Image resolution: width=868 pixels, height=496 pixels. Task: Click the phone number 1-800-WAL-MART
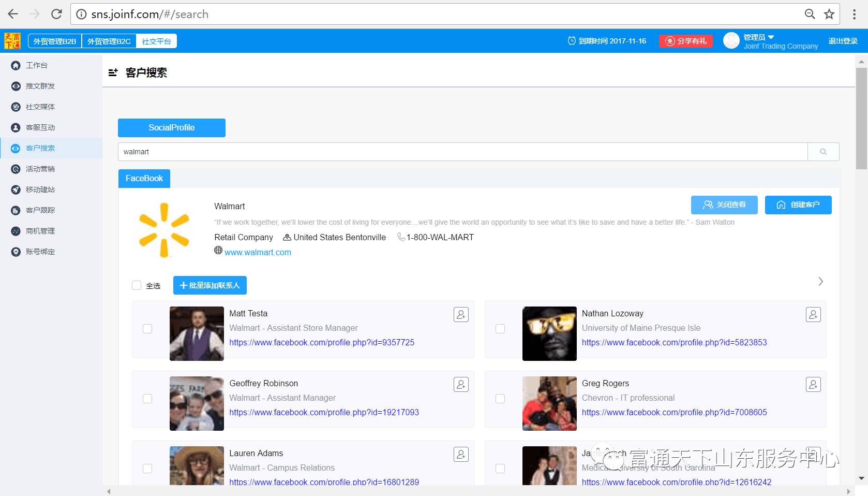tap(440, 237)
